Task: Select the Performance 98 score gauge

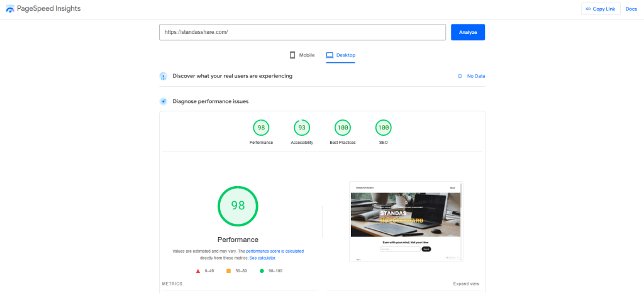Action: [261, 128]
